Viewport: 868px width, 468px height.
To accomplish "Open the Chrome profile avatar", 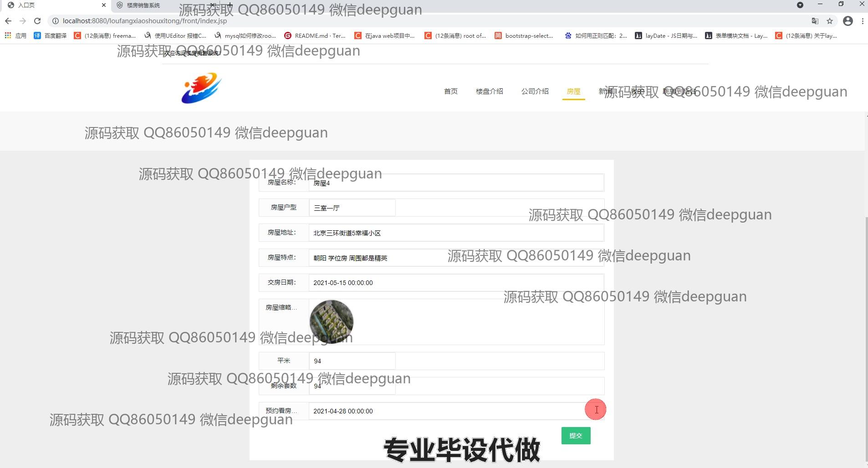I will coord(848,21).
